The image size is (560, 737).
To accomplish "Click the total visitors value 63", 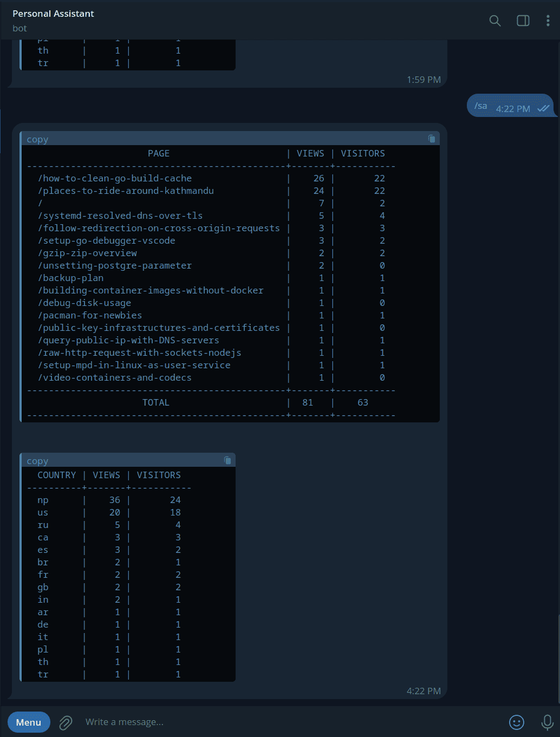I will click(363, 402).
